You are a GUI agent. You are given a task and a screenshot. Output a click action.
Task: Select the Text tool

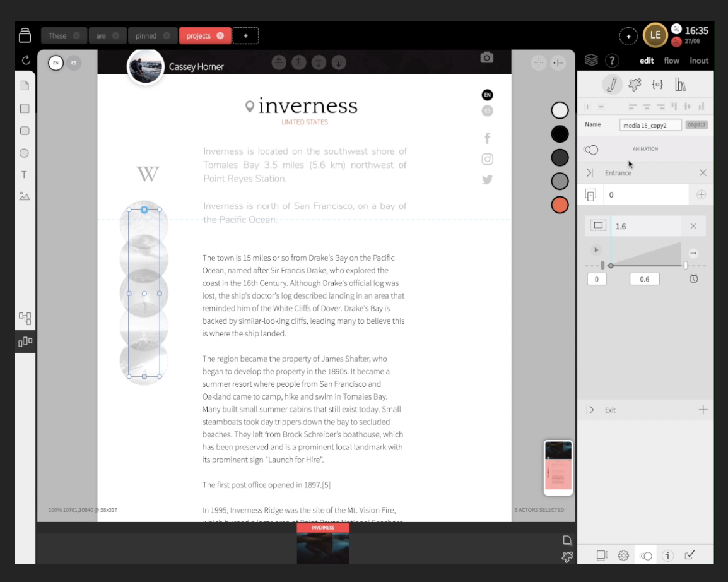(x=24, y=175)
